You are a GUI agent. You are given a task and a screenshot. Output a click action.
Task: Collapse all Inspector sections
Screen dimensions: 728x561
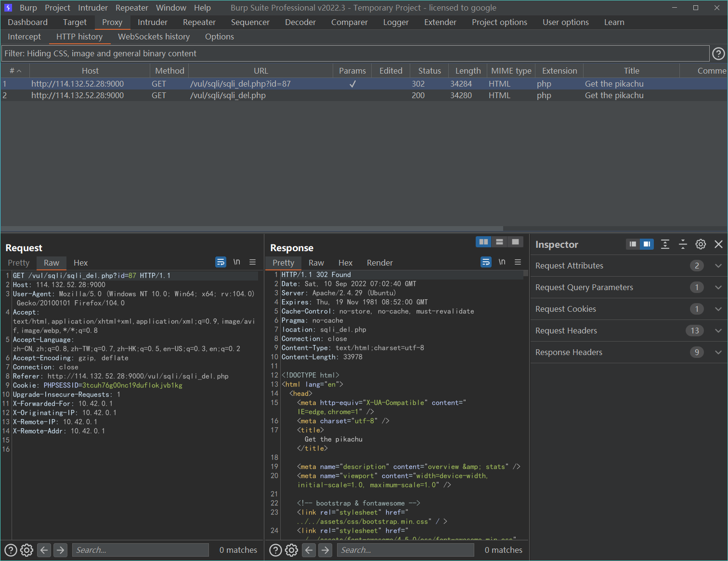click(x=683, y=244)
